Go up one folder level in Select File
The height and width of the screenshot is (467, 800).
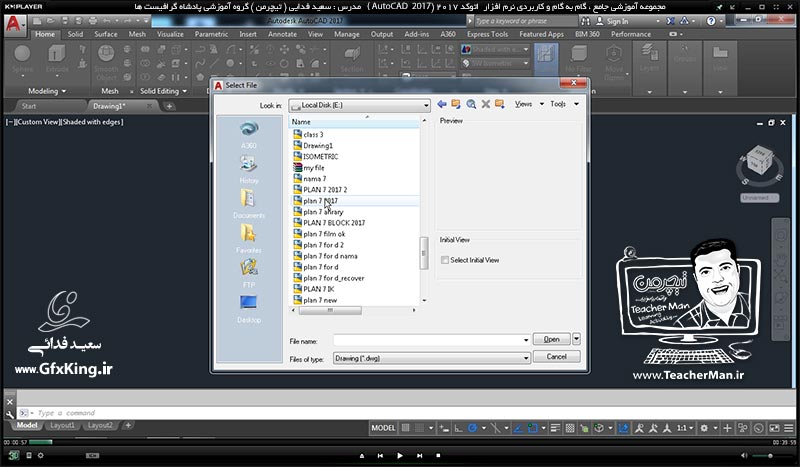click(x=456, y=104)
